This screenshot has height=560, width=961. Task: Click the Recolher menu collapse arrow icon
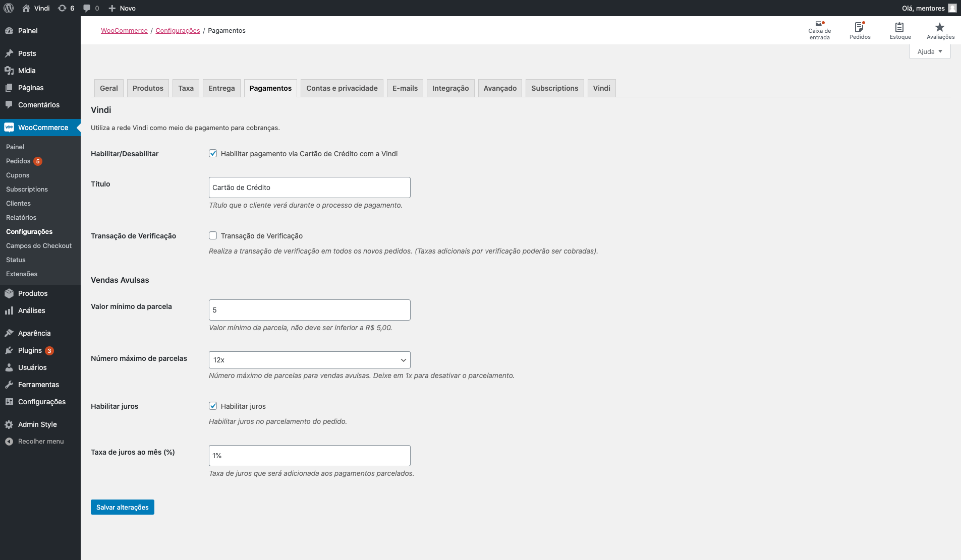point(9,442)
